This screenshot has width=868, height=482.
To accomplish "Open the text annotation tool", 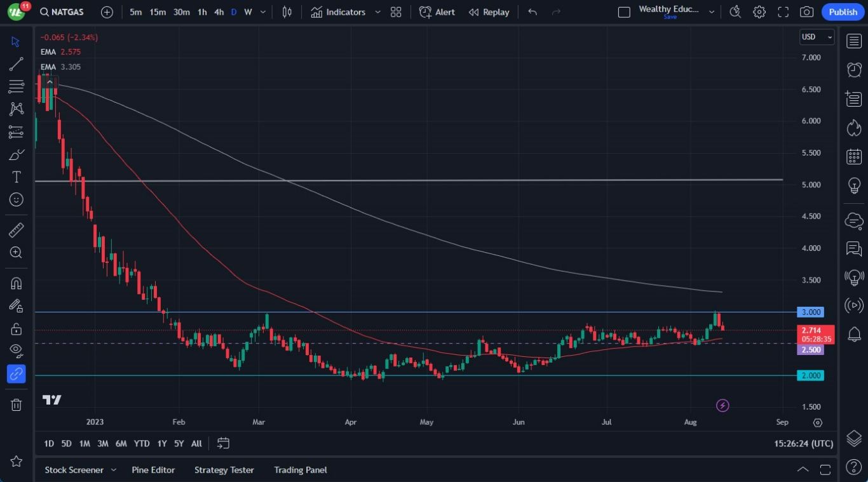I will click(x=16, y=177).
